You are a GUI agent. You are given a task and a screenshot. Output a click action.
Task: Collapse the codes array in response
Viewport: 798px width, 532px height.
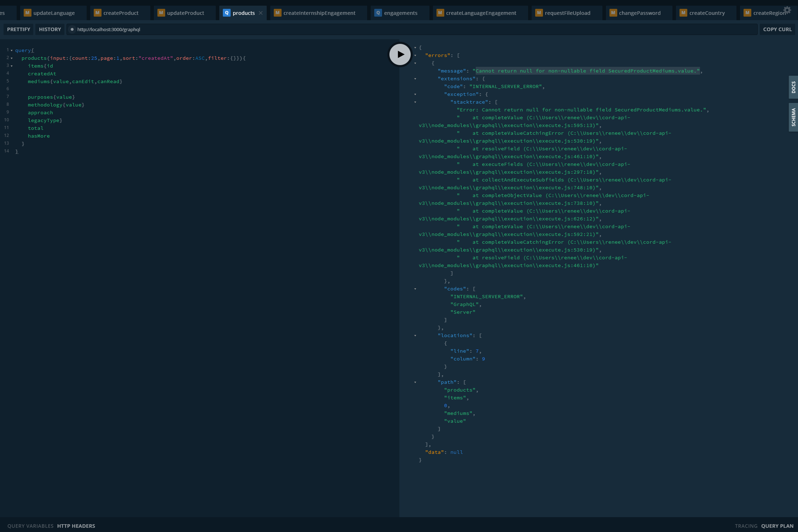pos(415,289)
